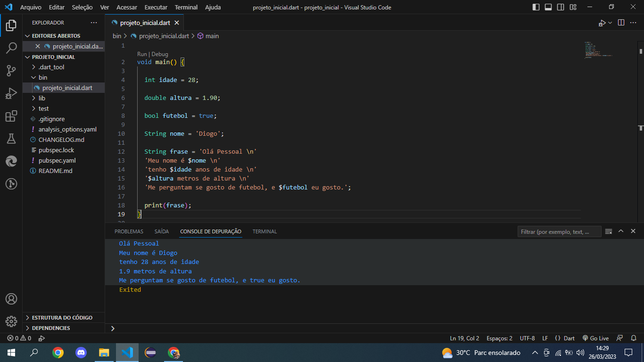Viewport: 644px width, 362px height.
Task: Switch to the Saída panel tab
Action: click(162, 231)
